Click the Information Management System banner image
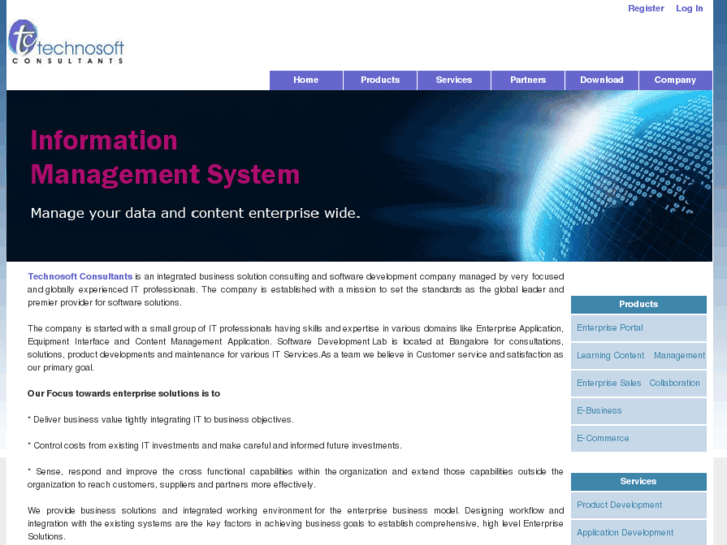 [x=359, y=176]
